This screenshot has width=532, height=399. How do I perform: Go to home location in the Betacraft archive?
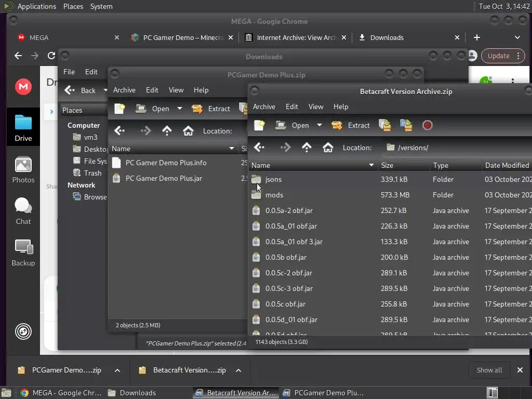pos(328,147)
